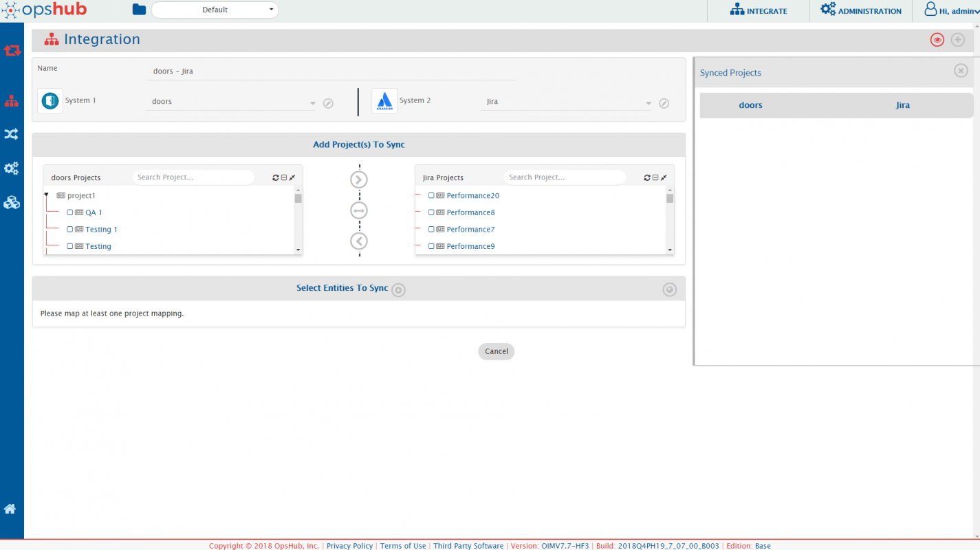This screenshot has height=550, width=980.
Task: Click the Cancel button
Action: [496, 351]
